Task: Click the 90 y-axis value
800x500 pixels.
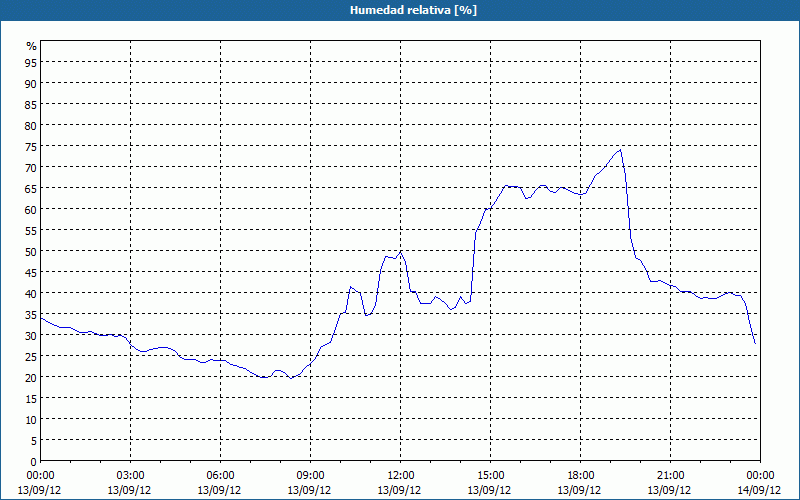Action: pos(31,84)
